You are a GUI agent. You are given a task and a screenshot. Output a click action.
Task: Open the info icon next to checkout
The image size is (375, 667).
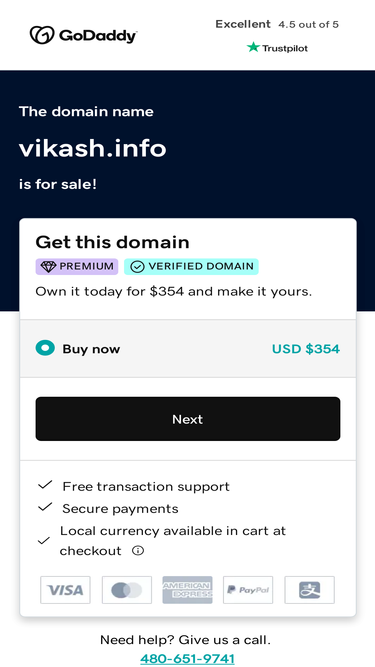[x=137, y=551]
